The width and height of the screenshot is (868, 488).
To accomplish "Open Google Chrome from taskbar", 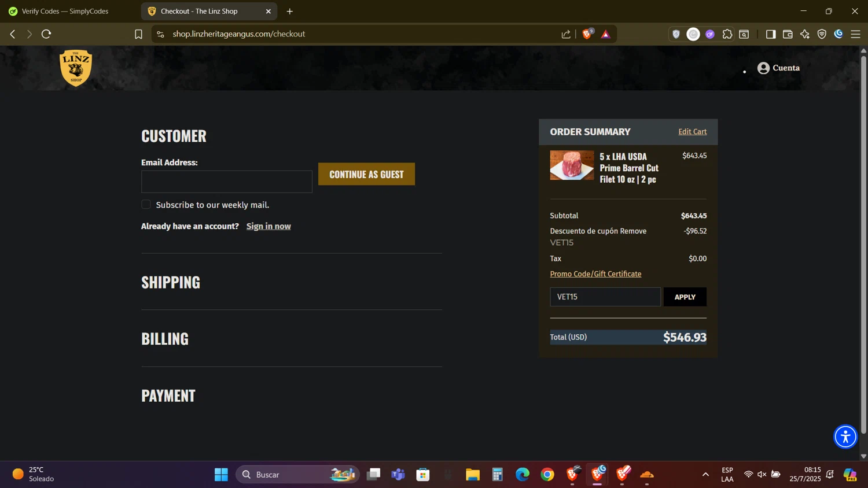I will [x=547, y=475].
